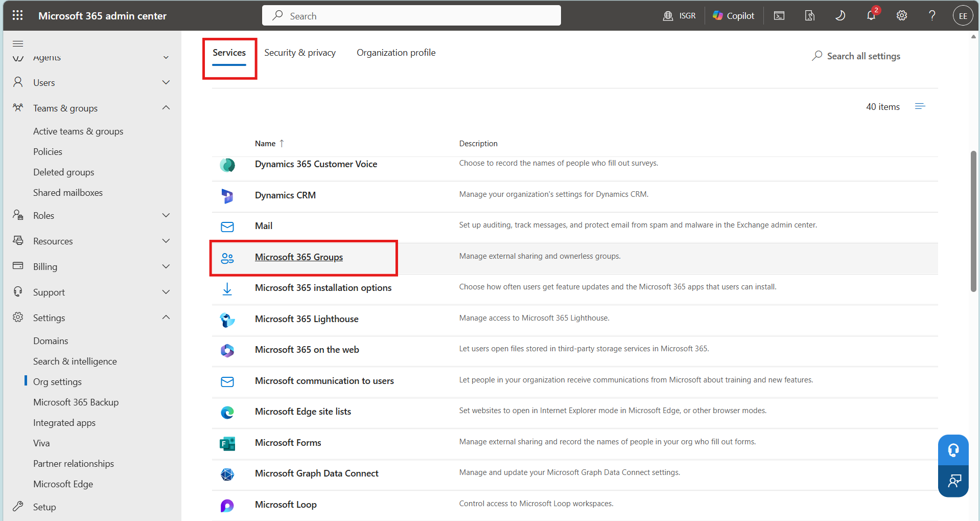Click the top Search box
The image size is (980, 521).
pos(411,15)
